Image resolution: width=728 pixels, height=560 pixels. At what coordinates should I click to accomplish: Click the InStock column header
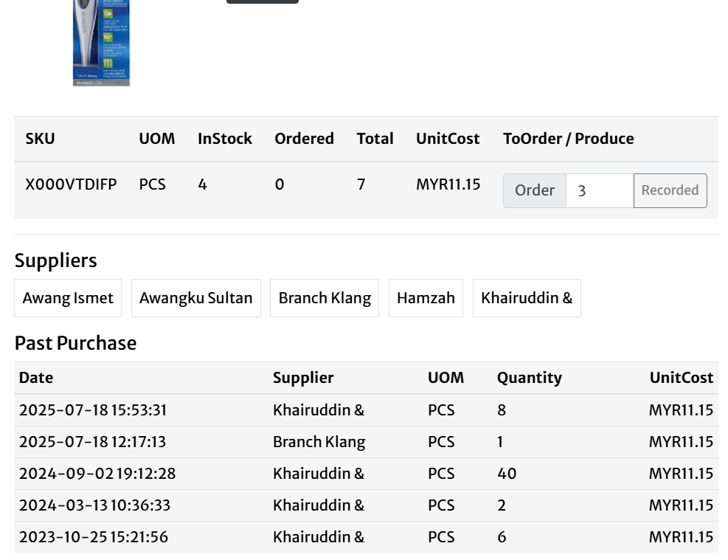(x=224, y=139)
